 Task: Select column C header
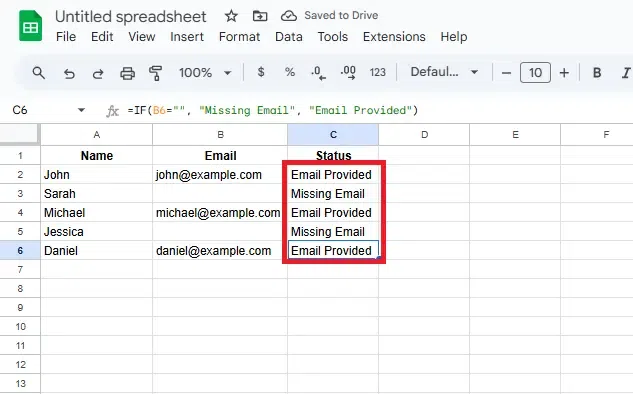tap(333, 134)
